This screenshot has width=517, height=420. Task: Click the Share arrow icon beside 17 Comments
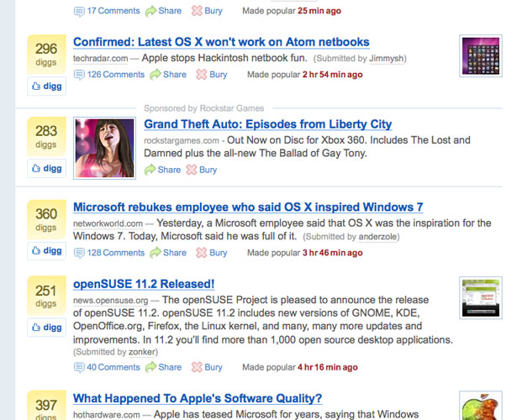[x=150, y=11]
